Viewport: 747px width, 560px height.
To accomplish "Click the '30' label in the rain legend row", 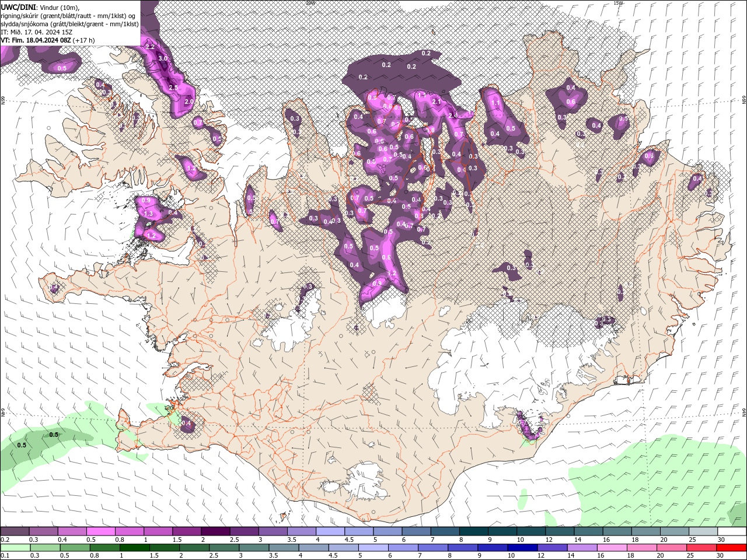I will 721,556.
